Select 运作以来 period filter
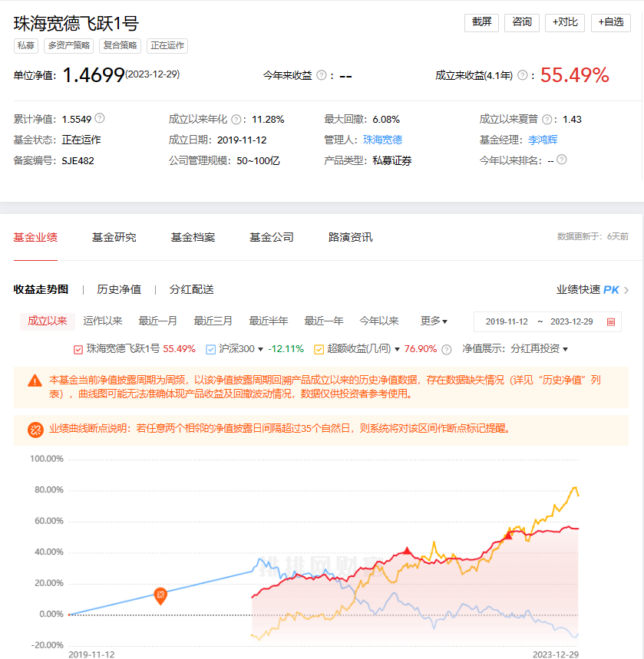 coord(103,321)
